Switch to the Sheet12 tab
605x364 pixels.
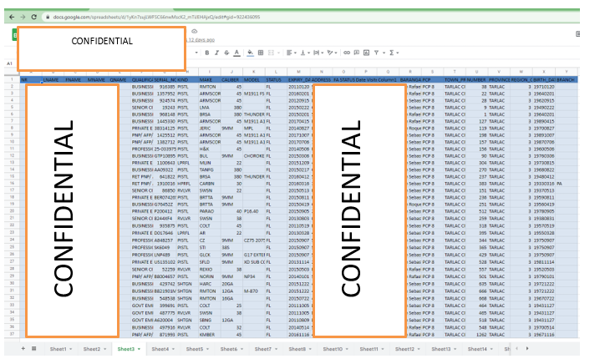404,349
